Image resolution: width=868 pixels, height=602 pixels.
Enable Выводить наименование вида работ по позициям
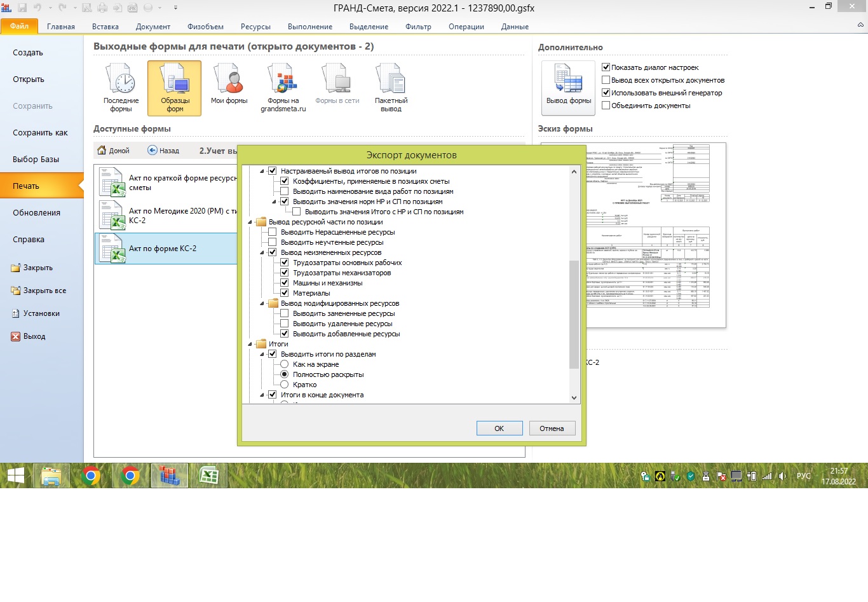[x=285, y=191]
